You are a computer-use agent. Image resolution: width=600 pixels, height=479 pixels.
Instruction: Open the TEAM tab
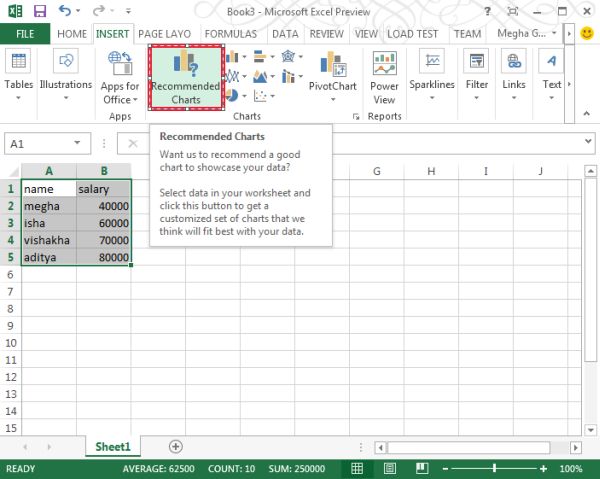point(467,34)
